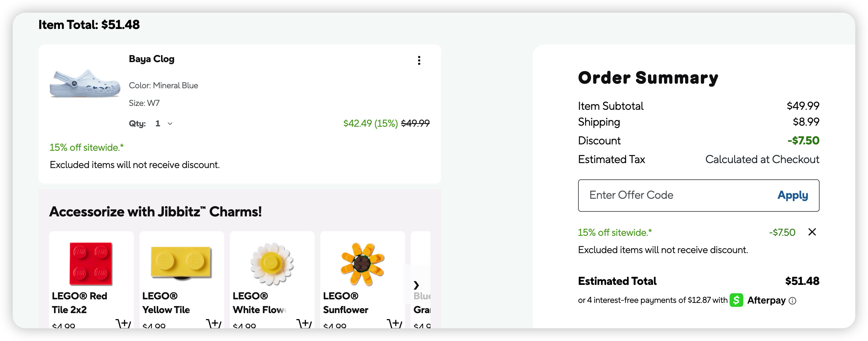Image resolution: width=868 pixels, height=341 pixels.
Task: Add LEGO Sunflower charm to cart
Action: tap(394, 323)
